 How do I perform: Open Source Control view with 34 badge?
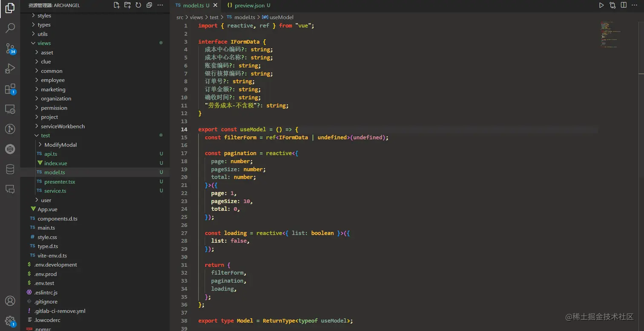[10, 48]
